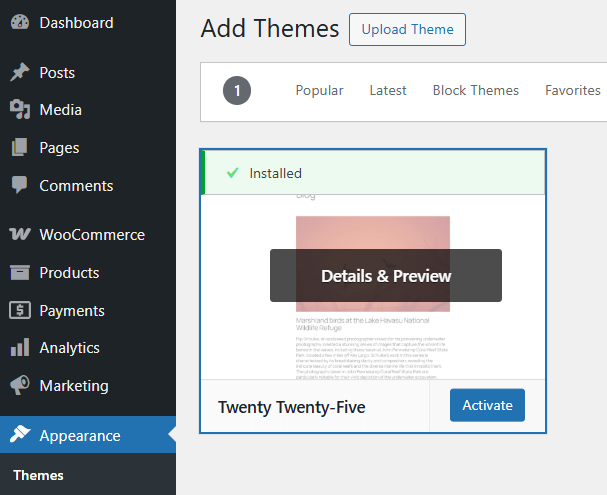Click the theme count badge showing 1
This screenshot has width=607, height=495.
tap(237, 91)
